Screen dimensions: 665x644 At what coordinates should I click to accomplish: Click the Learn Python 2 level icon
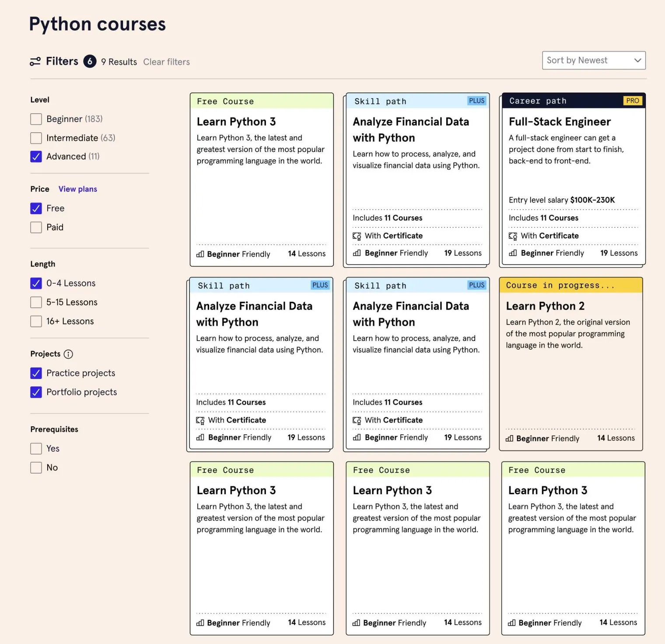(x=510, y=438)
